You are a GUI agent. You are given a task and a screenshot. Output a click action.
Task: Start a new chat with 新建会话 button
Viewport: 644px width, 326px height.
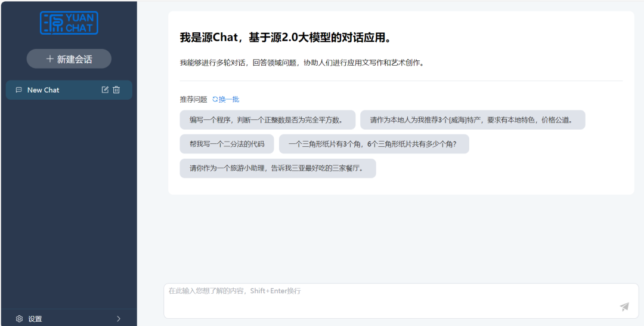click(x=69, y=59)
